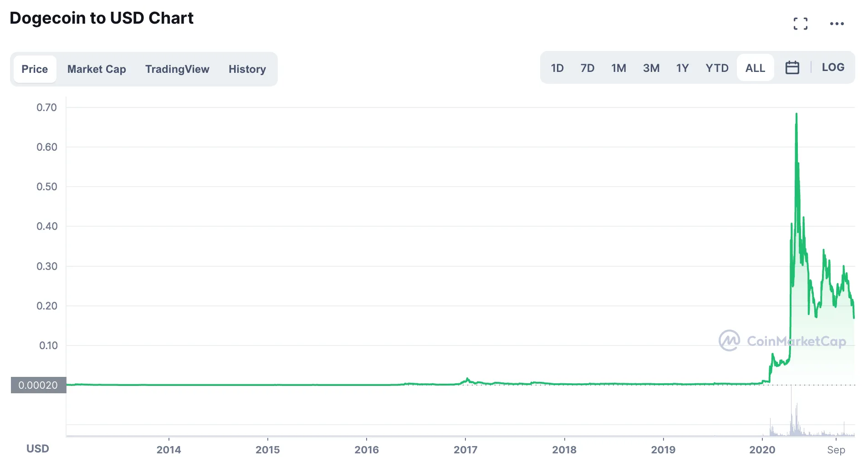Click the 2018 label on the time axis

tap(564, 450)
